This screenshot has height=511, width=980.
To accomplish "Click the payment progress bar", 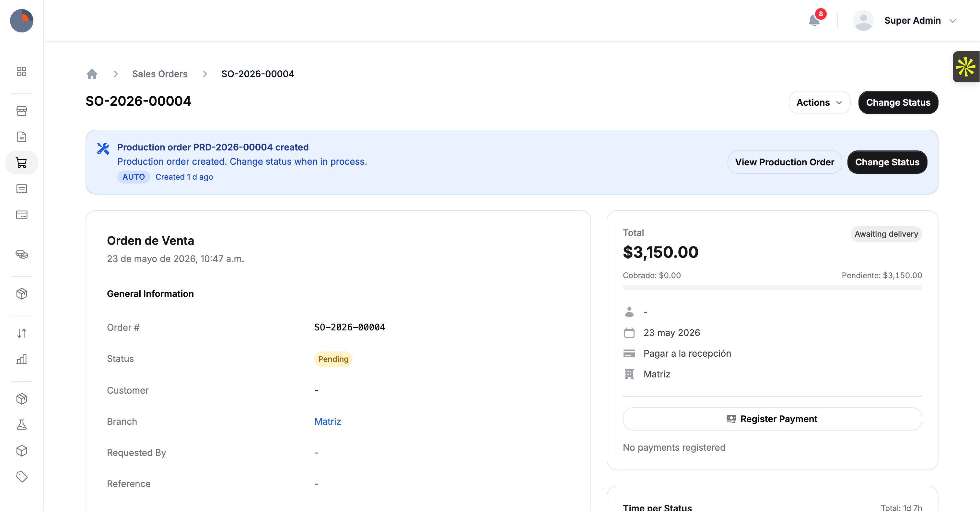I will click(772, 287).
